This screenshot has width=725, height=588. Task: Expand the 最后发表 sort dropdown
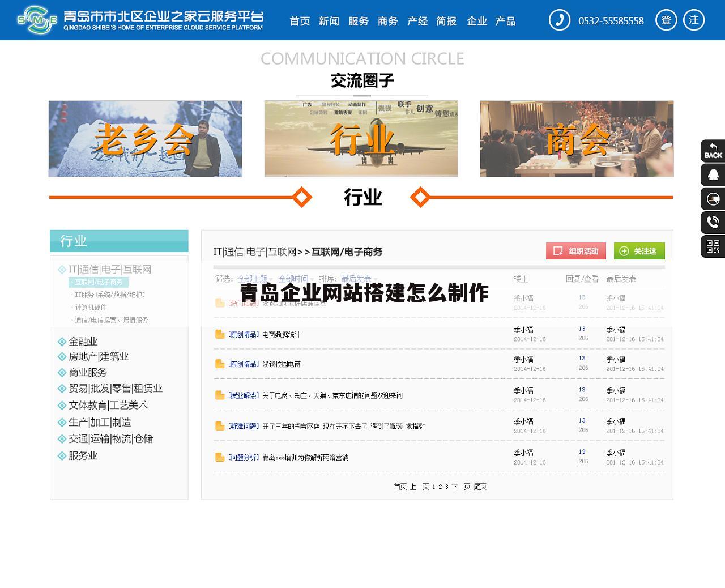coord(356,278)
